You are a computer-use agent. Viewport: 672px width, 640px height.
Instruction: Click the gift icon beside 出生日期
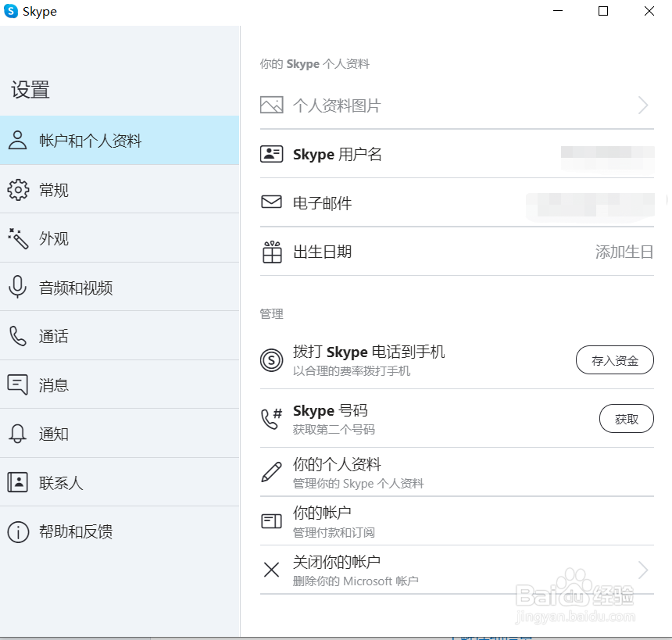pos(271,252)
